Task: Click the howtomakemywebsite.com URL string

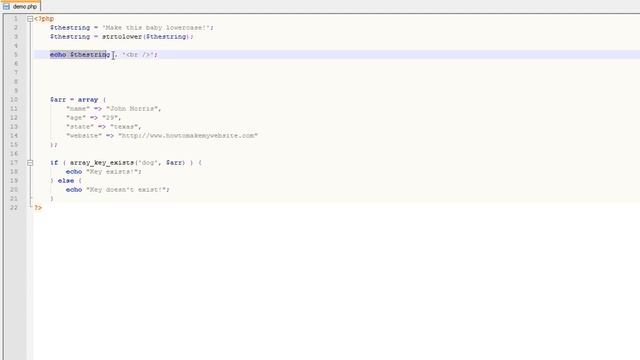Action: click(x=188, y=136)
